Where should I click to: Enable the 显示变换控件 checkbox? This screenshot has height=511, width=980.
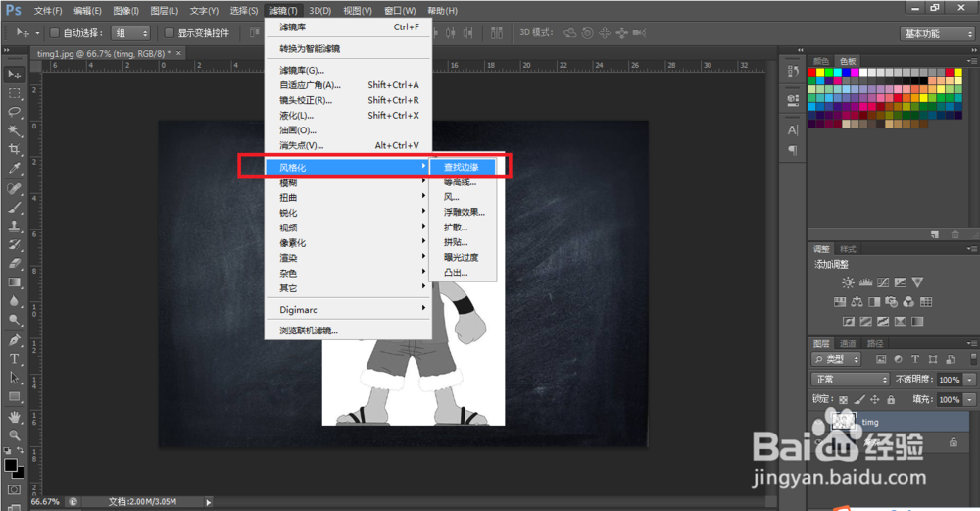click(169, 32)
